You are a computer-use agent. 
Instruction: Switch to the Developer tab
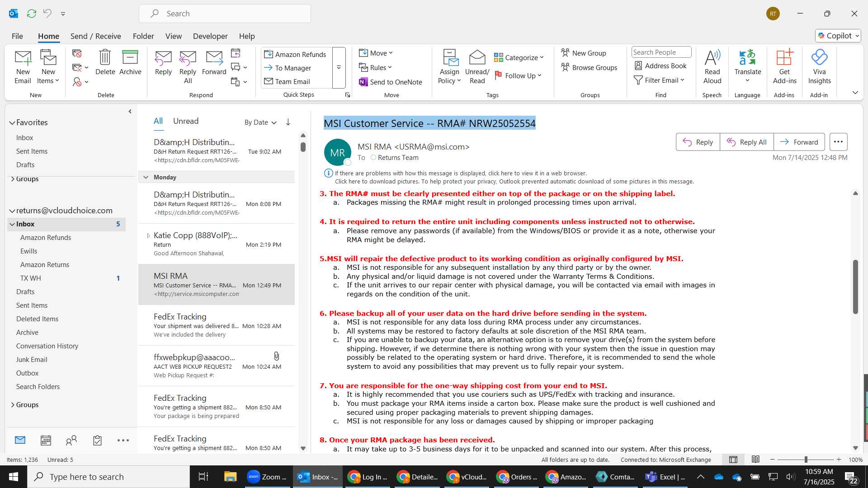point(210,36)
